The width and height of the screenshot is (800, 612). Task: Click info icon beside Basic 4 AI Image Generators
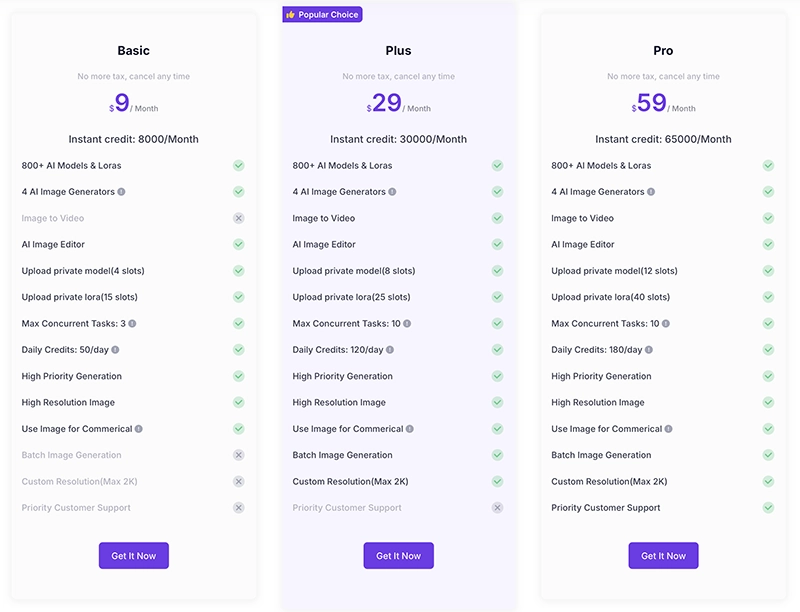122,192
